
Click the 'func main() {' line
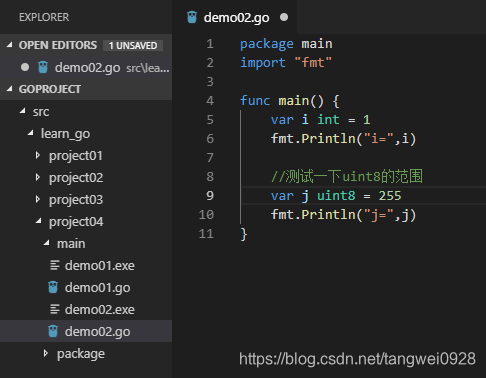pos(289,101)
